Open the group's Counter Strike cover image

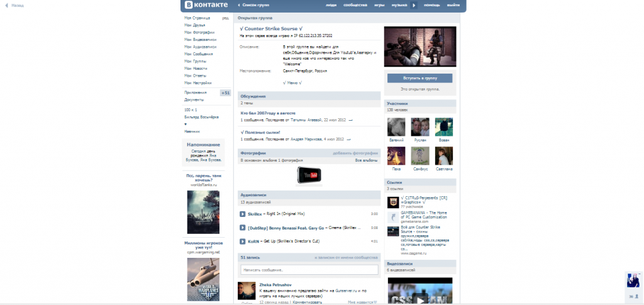(419, 46)
